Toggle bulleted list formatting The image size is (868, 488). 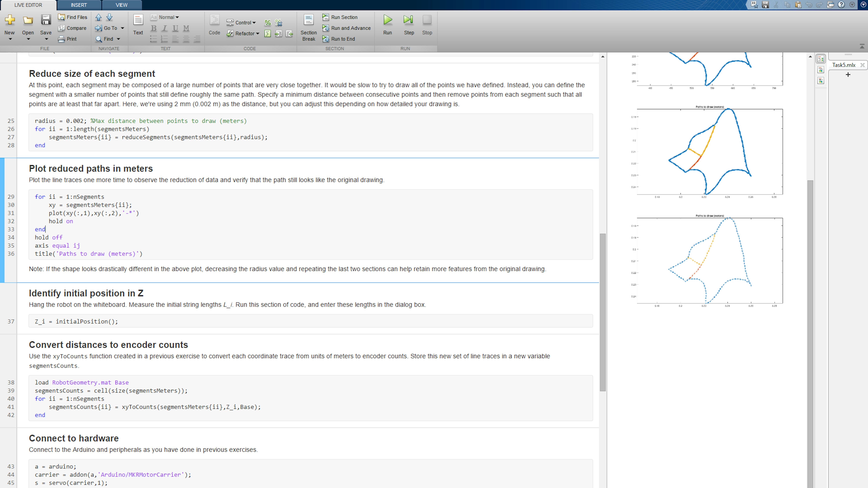click(x=154, y=39)
